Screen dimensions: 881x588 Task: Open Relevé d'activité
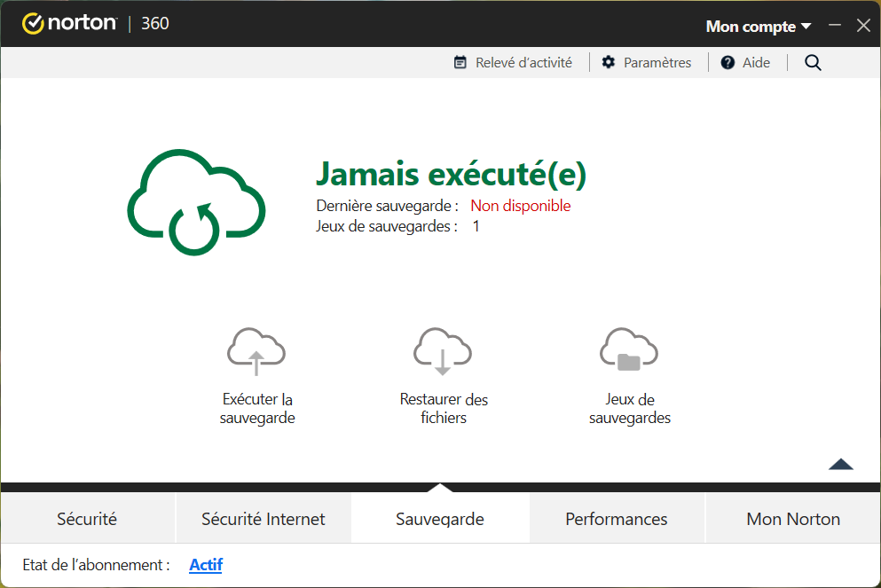coord(523,62)
